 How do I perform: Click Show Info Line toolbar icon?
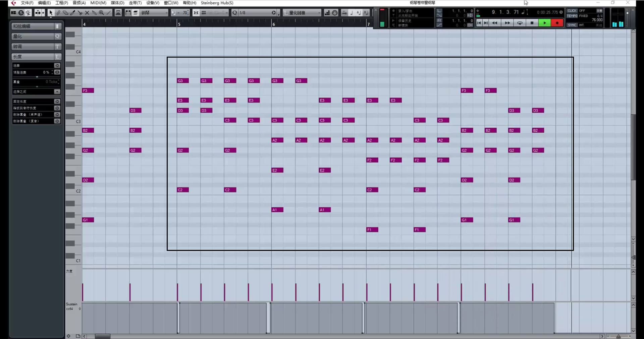(x=13, y=13)
